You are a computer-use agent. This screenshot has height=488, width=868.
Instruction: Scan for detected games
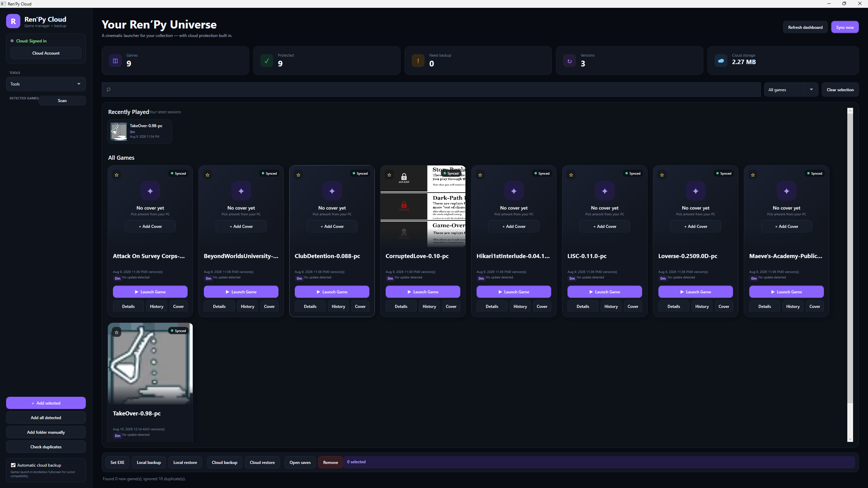[x=62, y=101]
